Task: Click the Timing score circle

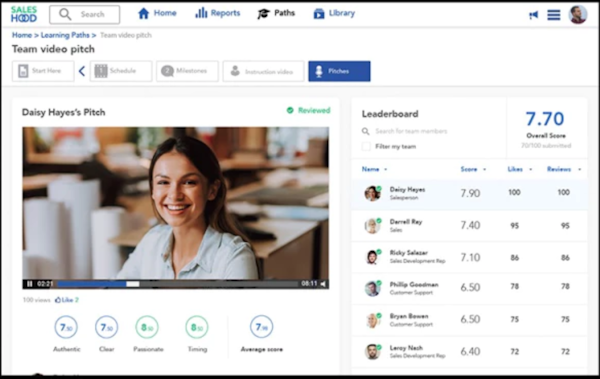Action: pos(197,327)
